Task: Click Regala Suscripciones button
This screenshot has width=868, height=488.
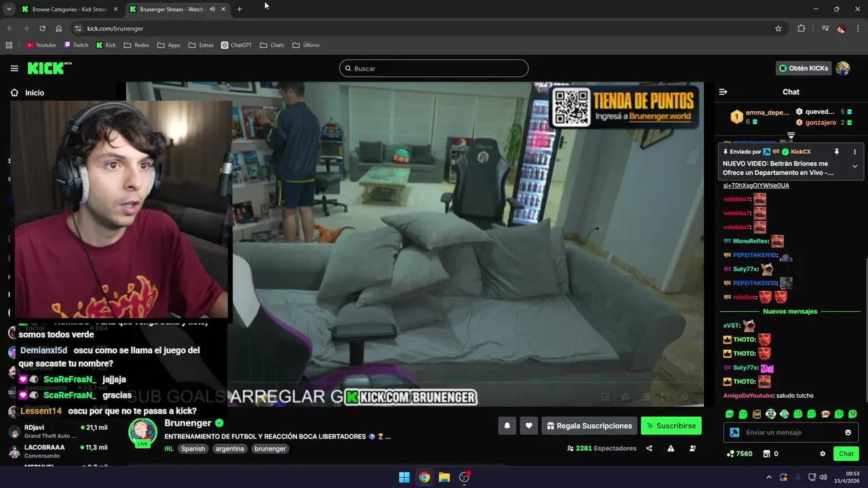Action: [589, 426]
